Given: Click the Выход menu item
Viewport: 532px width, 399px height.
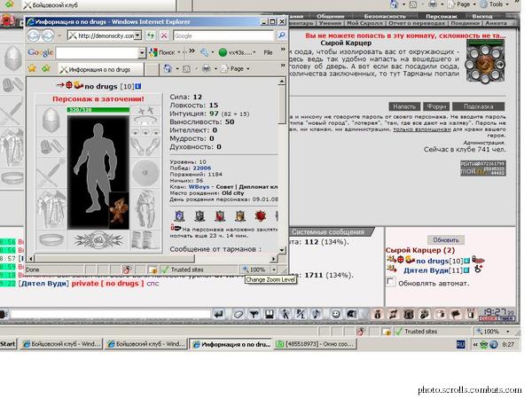Looking at the screenshot, I should pos(482,16).
